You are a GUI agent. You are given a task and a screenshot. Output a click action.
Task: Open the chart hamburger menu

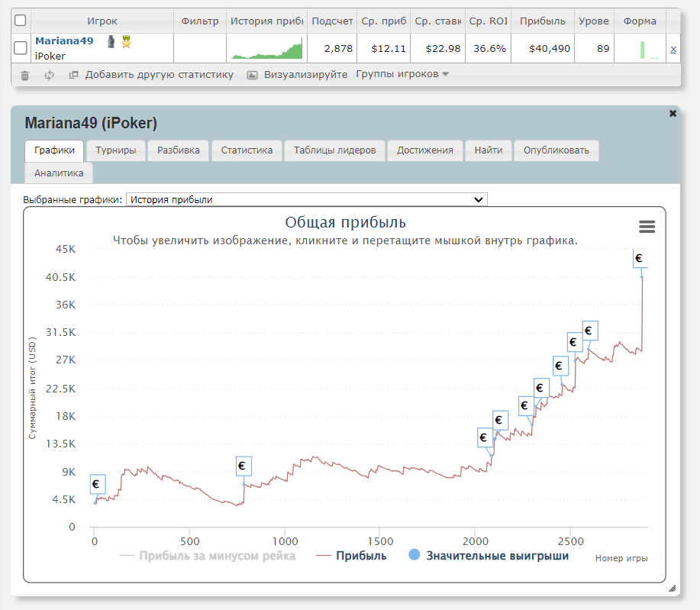(647, 227)
